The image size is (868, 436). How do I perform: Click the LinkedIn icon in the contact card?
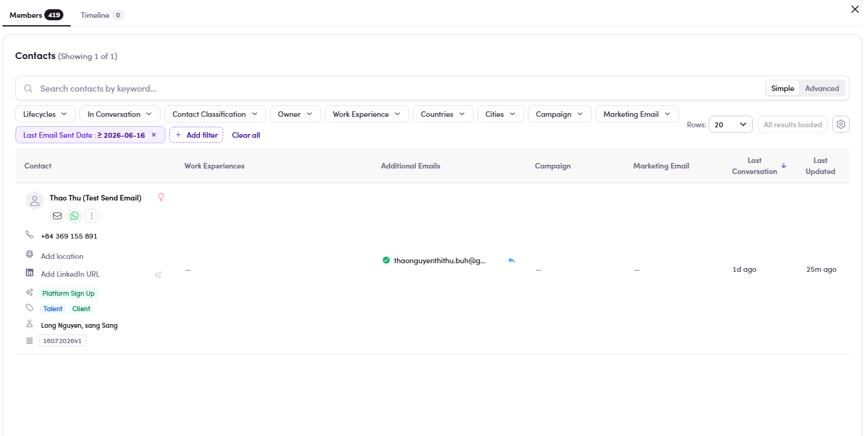(x=30, y=272)
